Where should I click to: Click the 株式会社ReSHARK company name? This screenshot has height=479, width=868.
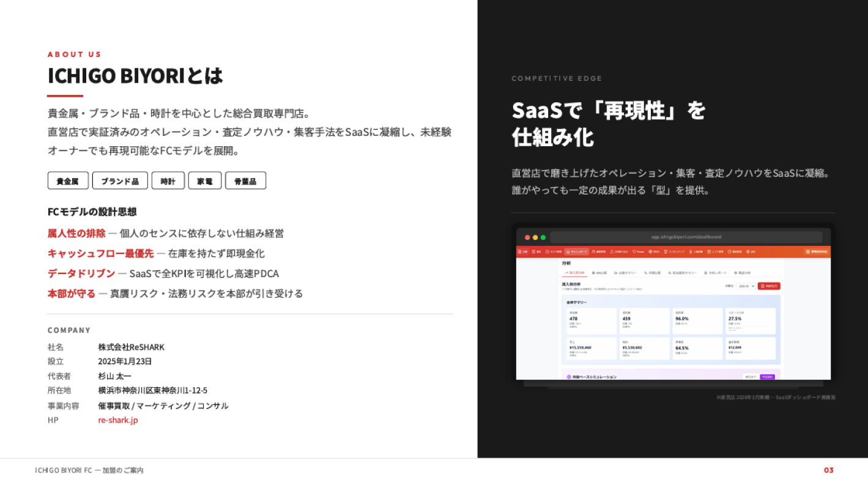(131, 347)
